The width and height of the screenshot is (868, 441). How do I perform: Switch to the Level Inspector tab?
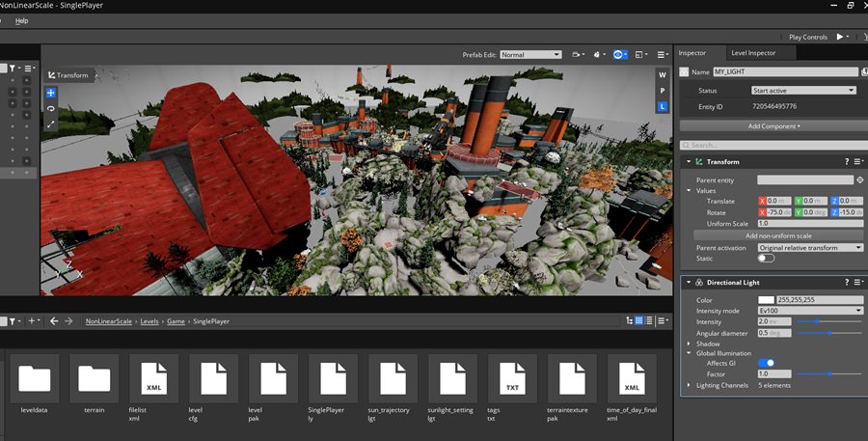752,53
